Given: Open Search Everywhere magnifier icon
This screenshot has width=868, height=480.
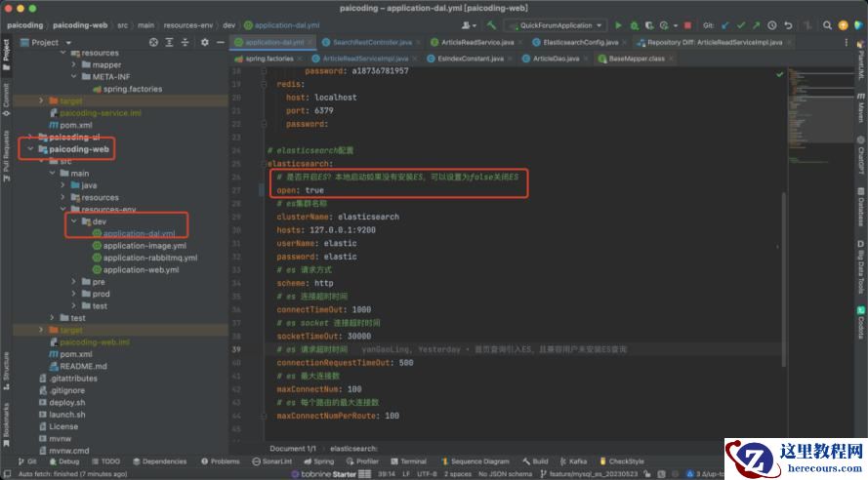Looking at the screenshot, I should point(825,24).
